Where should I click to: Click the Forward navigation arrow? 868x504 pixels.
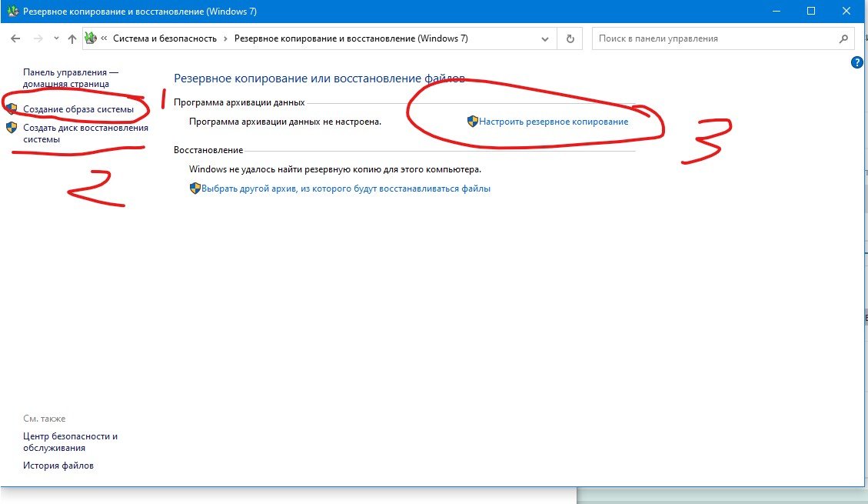[38, 38]
